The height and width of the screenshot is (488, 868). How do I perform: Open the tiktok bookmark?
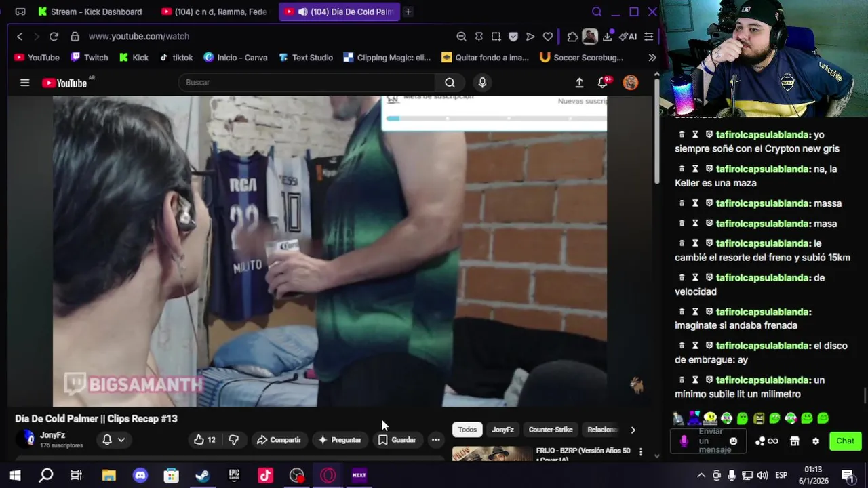point(176,58)
